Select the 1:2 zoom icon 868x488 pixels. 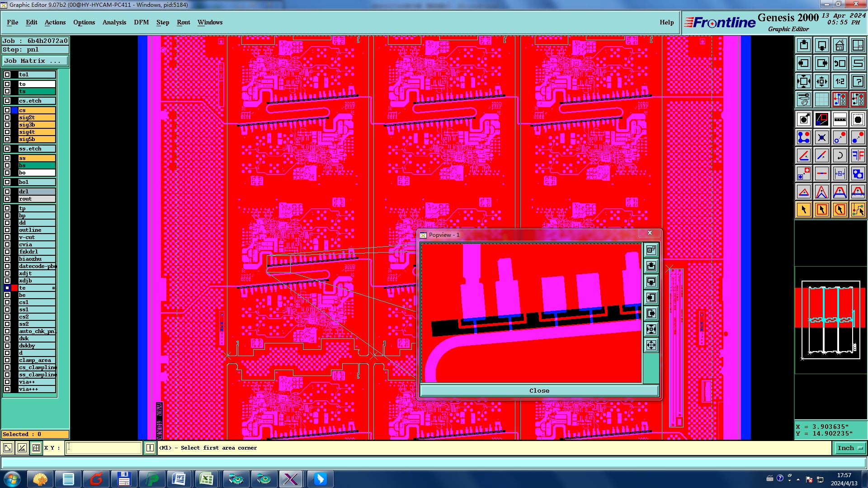pos(840,81)
